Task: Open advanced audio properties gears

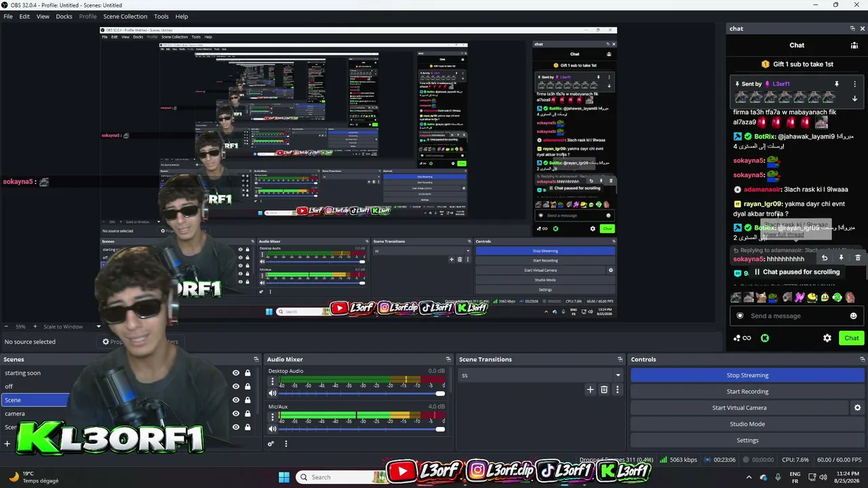Action: (271, 444)
